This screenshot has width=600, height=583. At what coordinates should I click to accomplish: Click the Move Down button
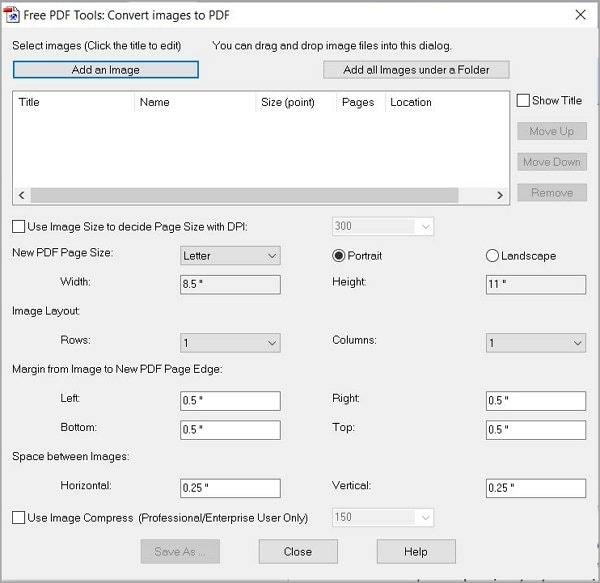[x=551, y=162]
